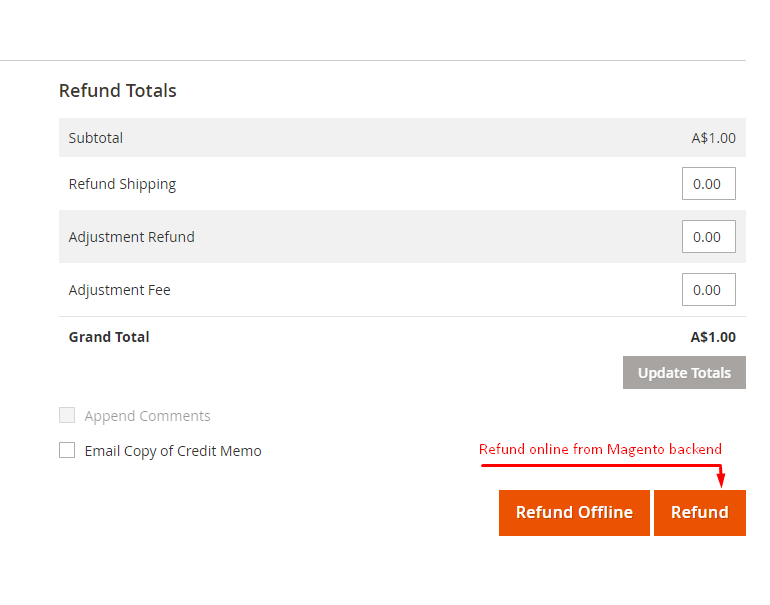Image resolution: width=770 pixels, height=605 pixels.
Task: Click the Adjustment Fee amount field
Action: (708, 290)
